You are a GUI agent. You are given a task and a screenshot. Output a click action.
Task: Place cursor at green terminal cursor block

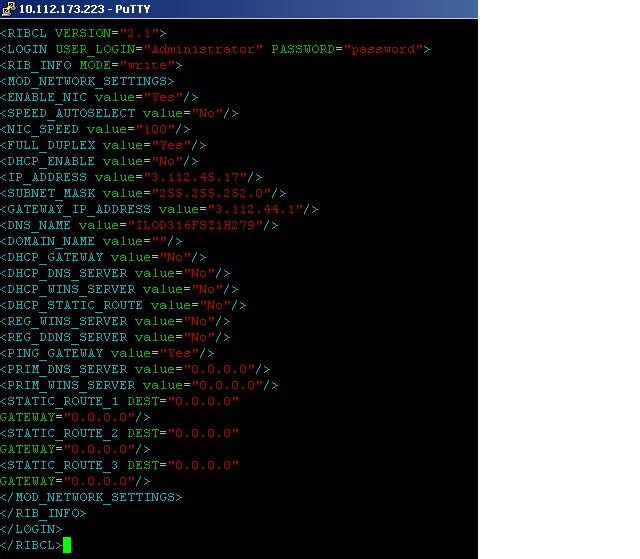[x=67, y=545]
